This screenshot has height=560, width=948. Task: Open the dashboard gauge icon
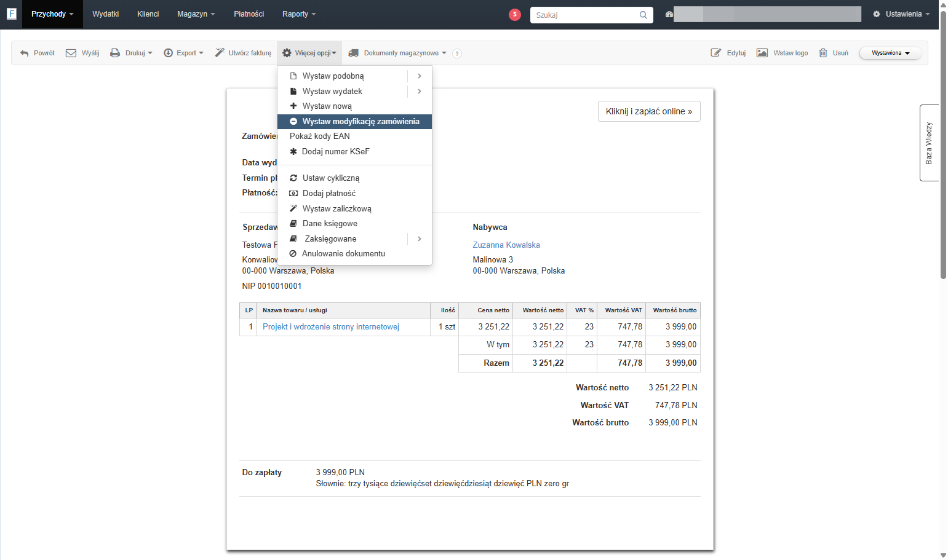pos(669,14)
